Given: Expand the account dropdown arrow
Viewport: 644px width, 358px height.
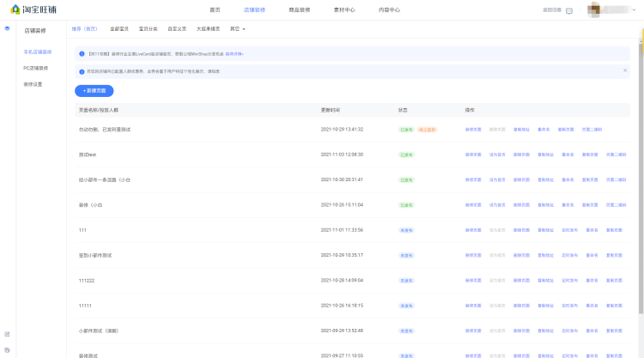Looking at the screenshot, I should click(x=634, y=9).
